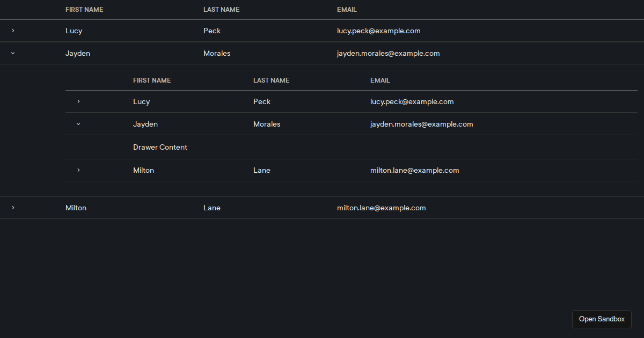Select the Drawer Content row
The height and width of the screenshot is (338, 644).
160,147
